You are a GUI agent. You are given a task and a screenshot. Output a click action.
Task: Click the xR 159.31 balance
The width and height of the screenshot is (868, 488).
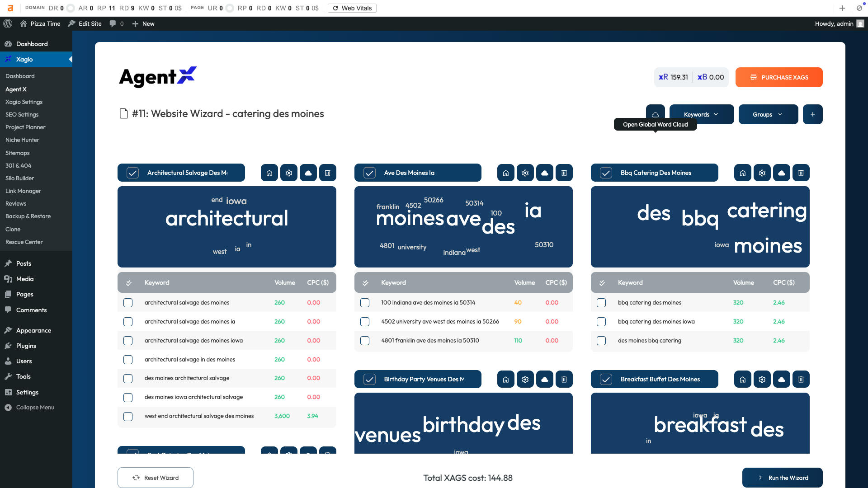(673, 77)
